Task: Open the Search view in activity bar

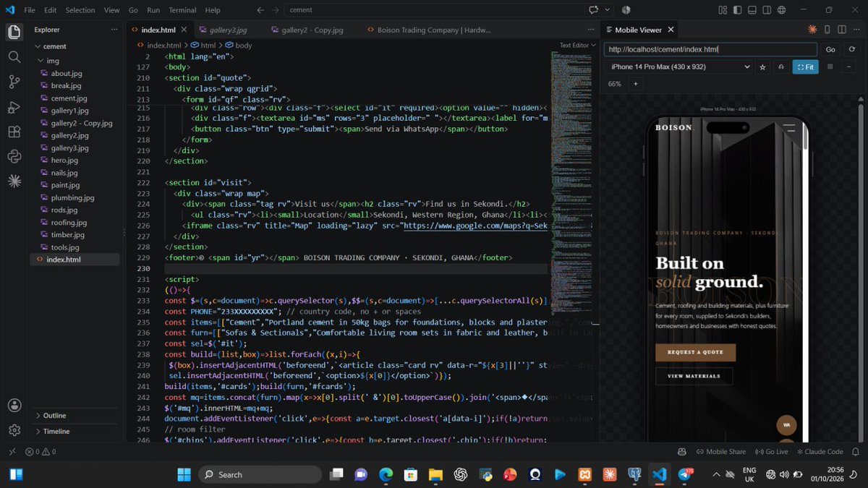Action: [x=14, y=56]
